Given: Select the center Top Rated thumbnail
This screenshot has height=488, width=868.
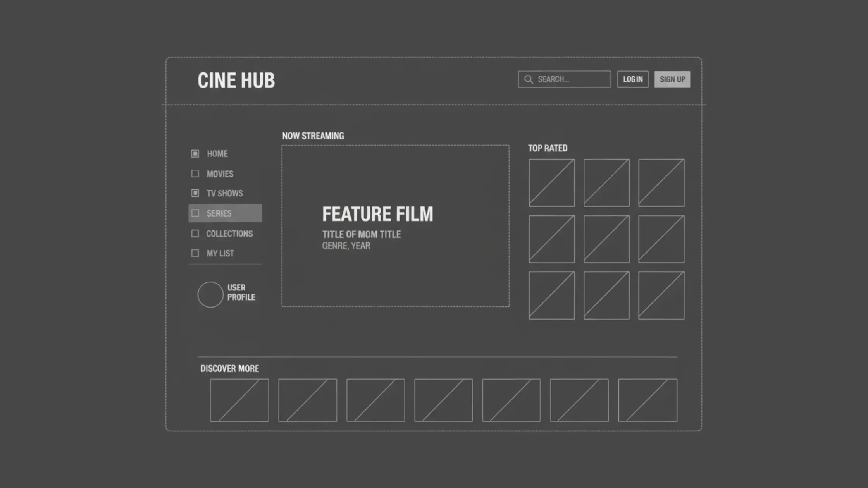Looking at the screenshot, I should coord(606,239).
